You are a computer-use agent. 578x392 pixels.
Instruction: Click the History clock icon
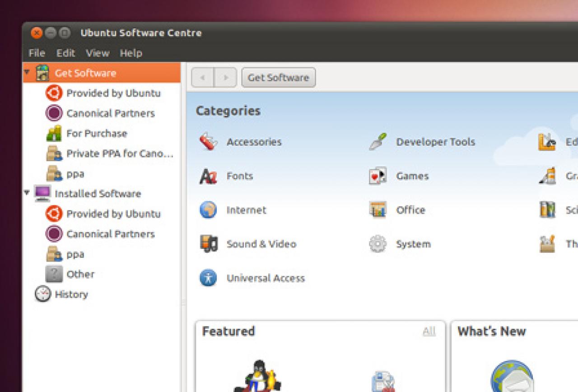point(42,294)
